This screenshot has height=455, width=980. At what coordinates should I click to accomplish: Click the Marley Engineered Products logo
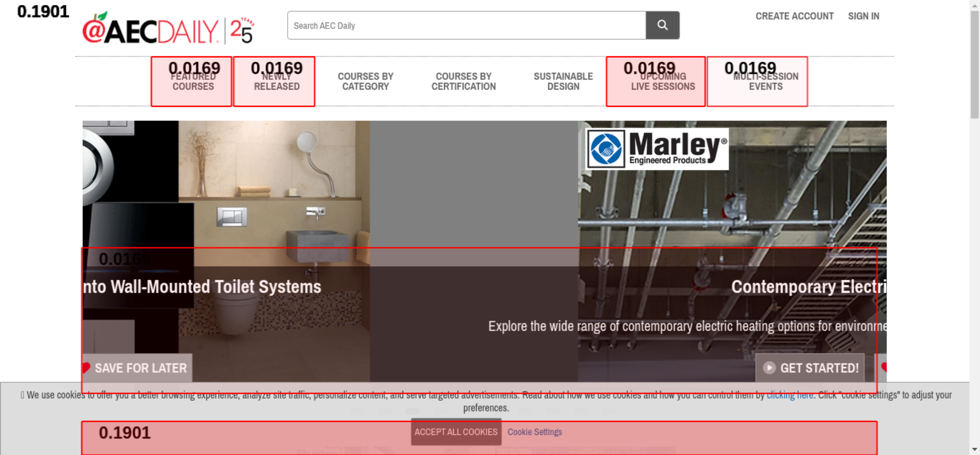[657, 149]
